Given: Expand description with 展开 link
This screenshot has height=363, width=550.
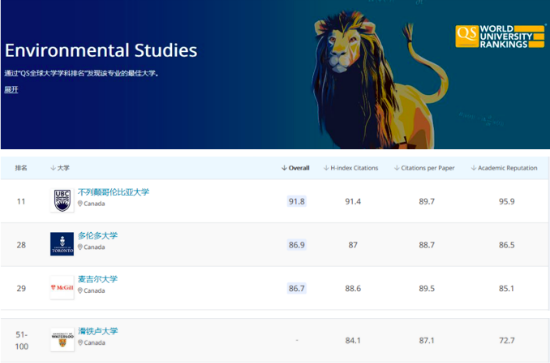Looking at the screenshot, I should click(x=11, y=90).
